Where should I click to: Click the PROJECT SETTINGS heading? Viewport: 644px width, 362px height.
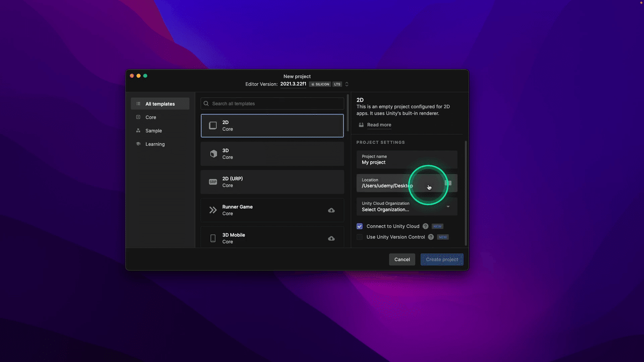(x=380, y=142)
